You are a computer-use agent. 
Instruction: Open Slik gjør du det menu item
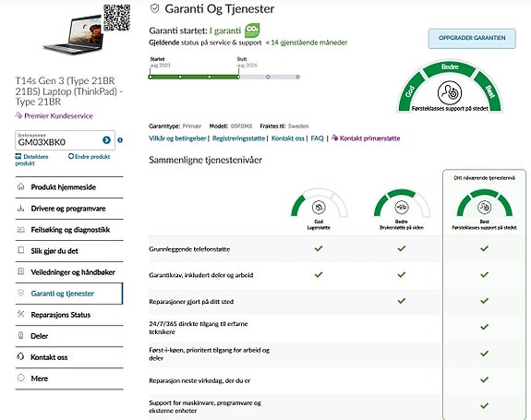click(69, 251)
